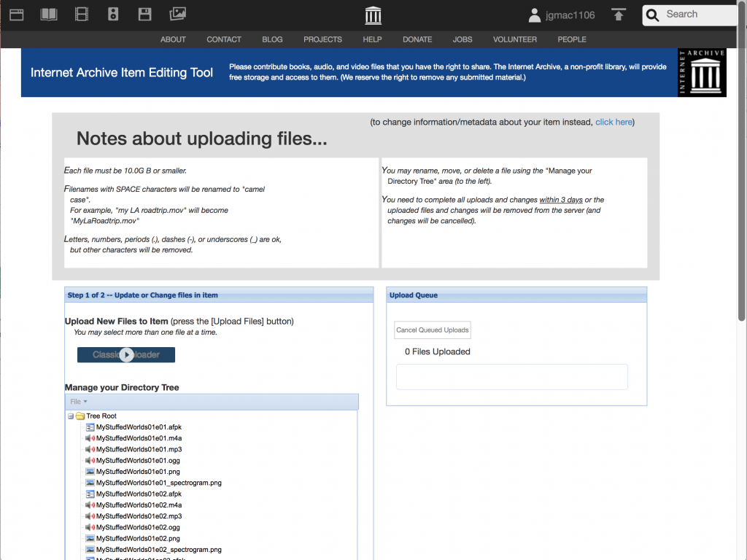The width and height of the screenshot is (747, 560).
Task: Follow the 'click here' metadata link
Action: coord(614,122)
